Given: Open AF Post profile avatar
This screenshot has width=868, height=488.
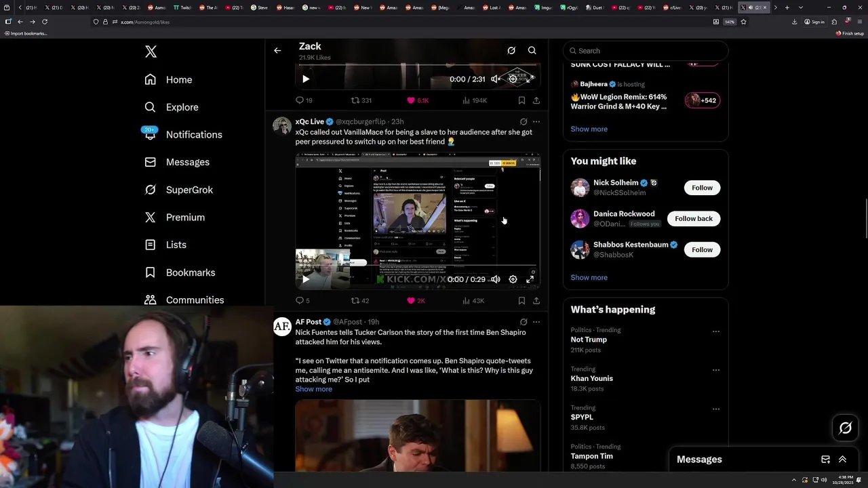Looking at the screenshot, I should click(x=282, y=327).
